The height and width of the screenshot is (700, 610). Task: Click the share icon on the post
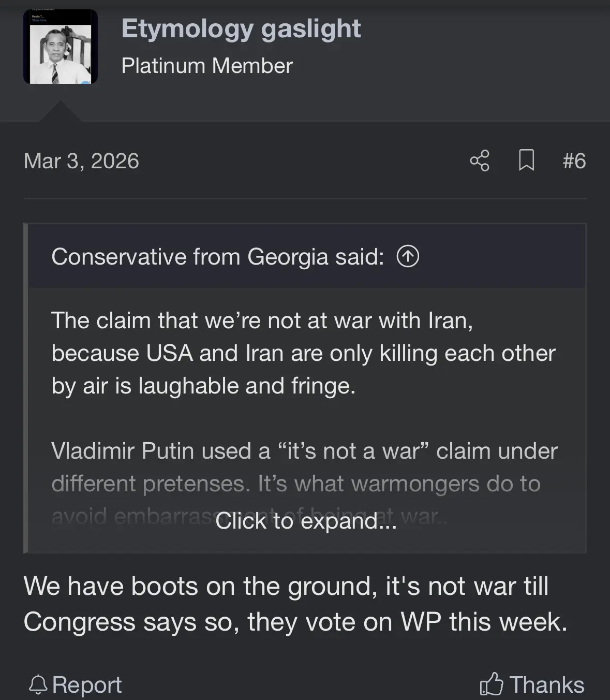click(480, 161)
